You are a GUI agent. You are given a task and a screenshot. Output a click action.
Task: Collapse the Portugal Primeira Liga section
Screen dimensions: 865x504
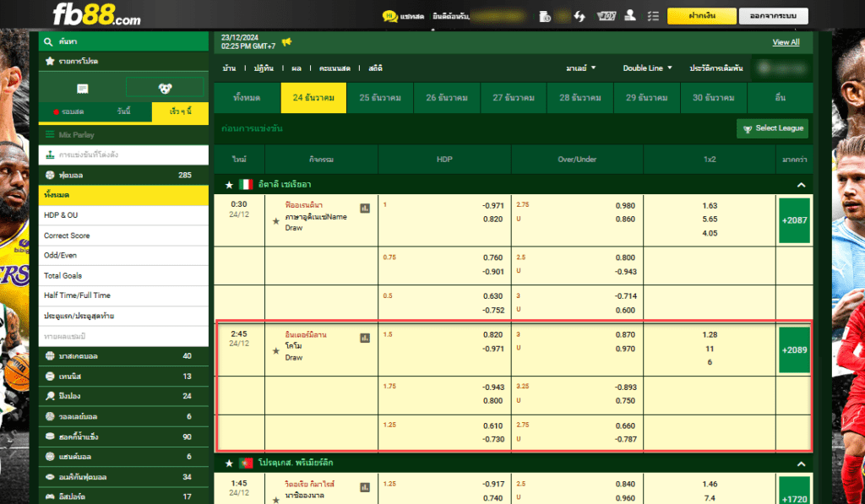[x=801, y=463]
